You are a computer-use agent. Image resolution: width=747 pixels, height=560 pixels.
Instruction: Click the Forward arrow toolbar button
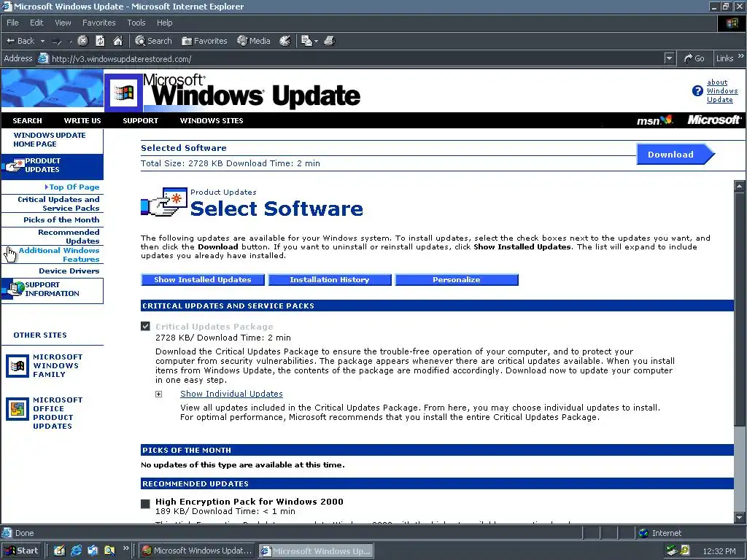57,42
